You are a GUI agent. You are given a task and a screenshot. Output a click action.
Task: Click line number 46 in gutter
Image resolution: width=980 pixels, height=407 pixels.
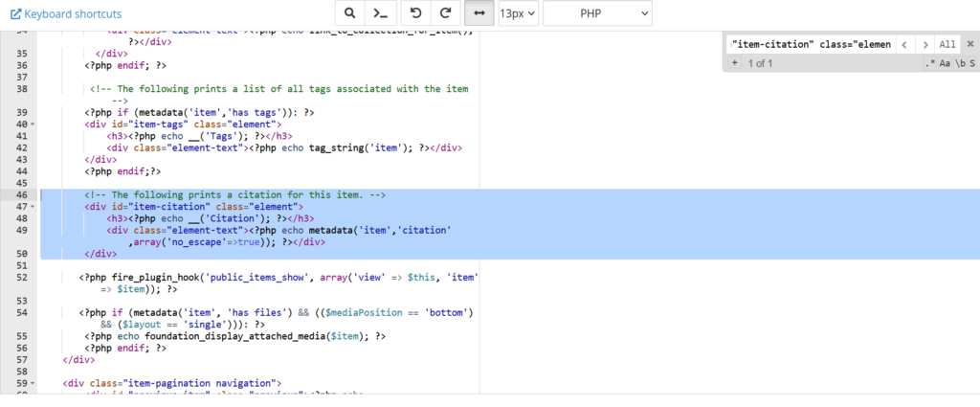coord(21,194)
